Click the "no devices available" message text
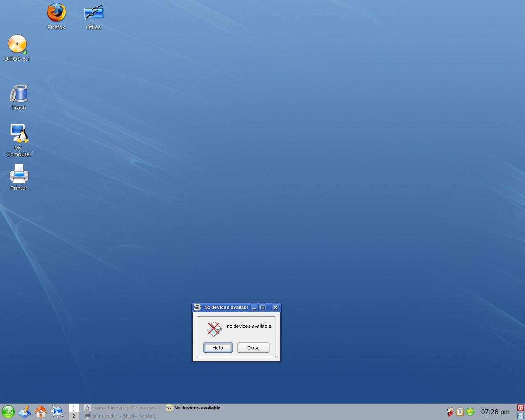This screenshot has width=525, height=420. point(249,326)
